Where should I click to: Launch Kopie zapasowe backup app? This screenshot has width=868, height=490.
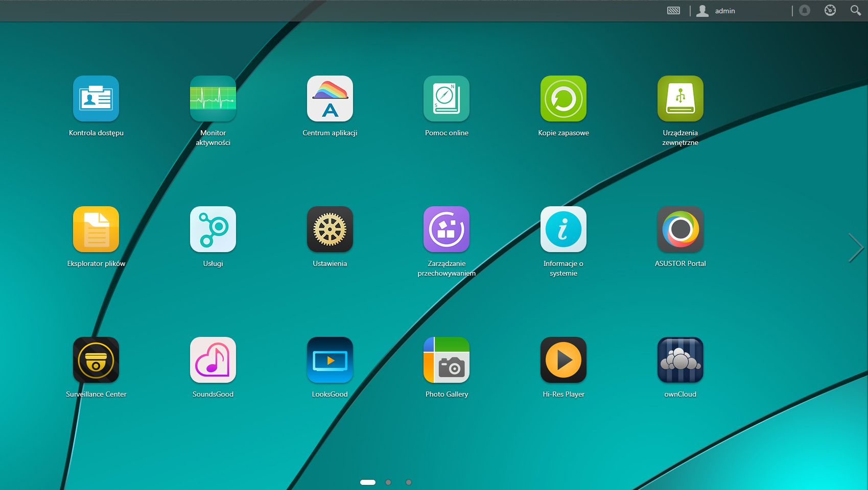point(564,99)
